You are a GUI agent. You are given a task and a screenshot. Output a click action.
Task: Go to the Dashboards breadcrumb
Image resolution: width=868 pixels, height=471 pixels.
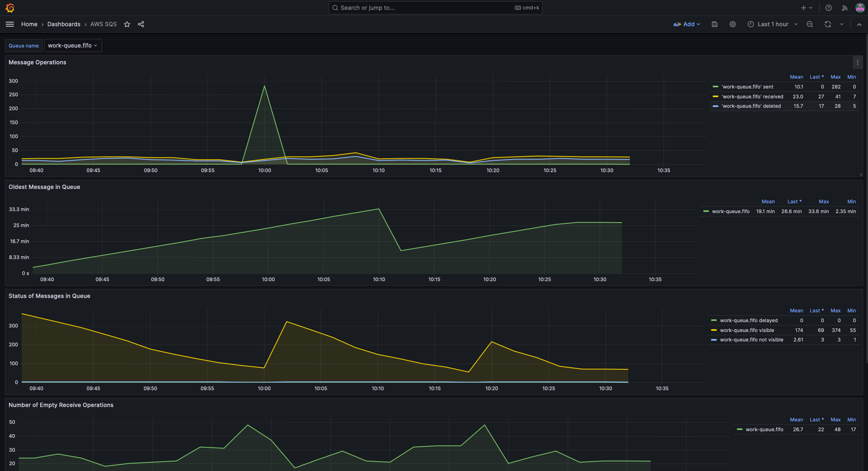64,24
